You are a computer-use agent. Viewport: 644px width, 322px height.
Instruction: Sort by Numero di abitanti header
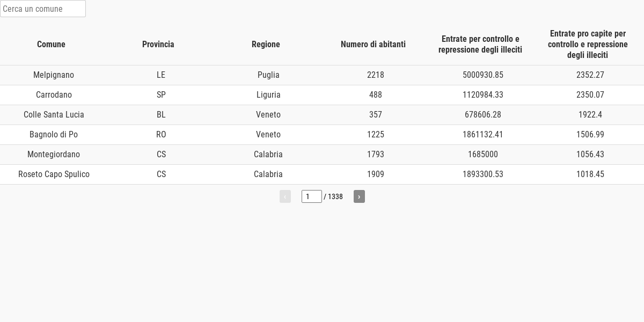tap(373, 44)
